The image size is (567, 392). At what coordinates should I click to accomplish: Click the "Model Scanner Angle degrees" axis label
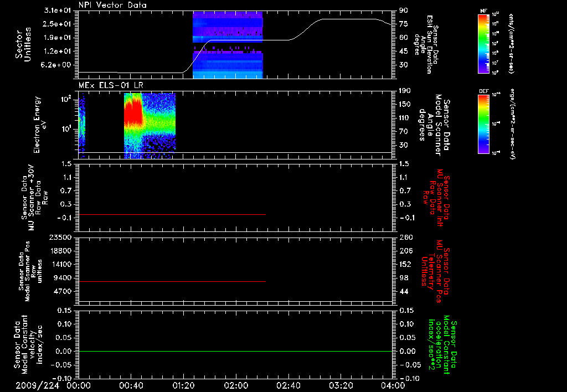(434, 125)
